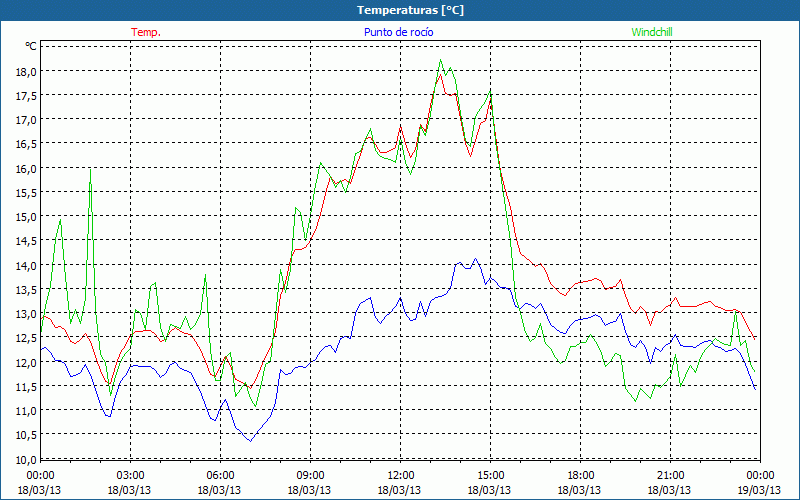
Task: Click the 14,5 y-axis value
Action: coord(28,241)
